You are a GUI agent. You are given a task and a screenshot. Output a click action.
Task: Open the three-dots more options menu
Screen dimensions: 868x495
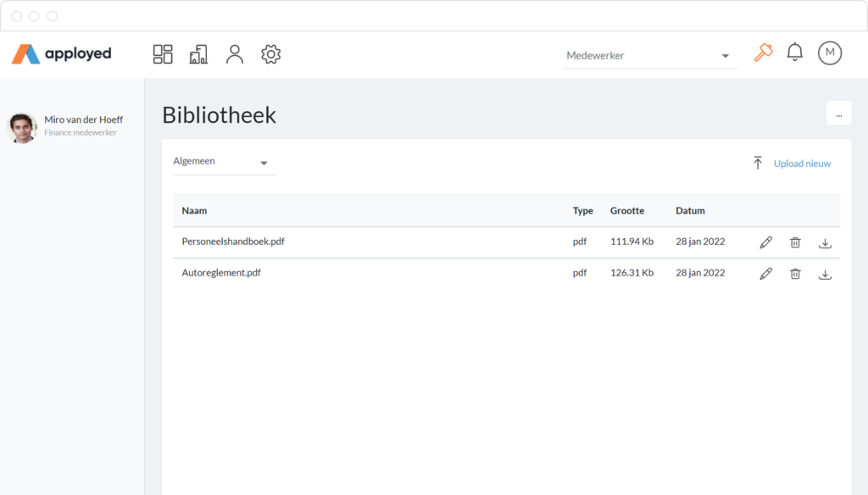tap(838, 114)
